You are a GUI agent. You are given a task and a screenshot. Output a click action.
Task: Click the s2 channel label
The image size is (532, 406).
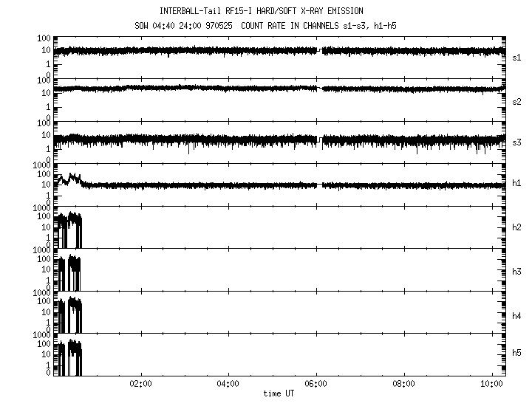click(x=517, y=100)
